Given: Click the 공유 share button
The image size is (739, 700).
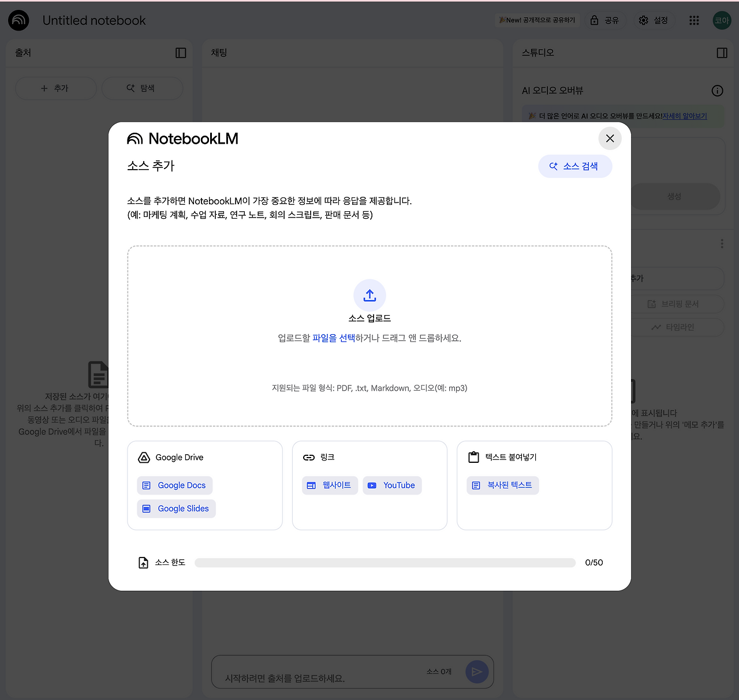Looking at the screenshot, I should pyautogui.click(x=604, y=20).
